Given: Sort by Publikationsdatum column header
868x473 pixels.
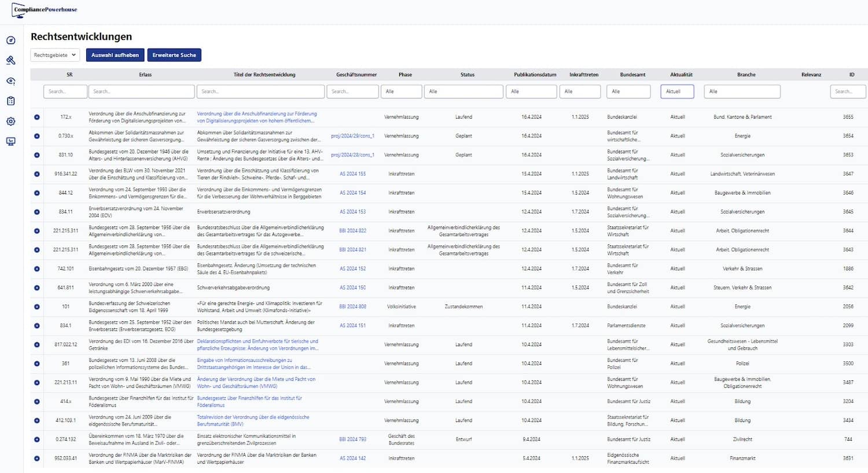Looking at the screenshot, I should pyautogui.click(x=535, y=75).
